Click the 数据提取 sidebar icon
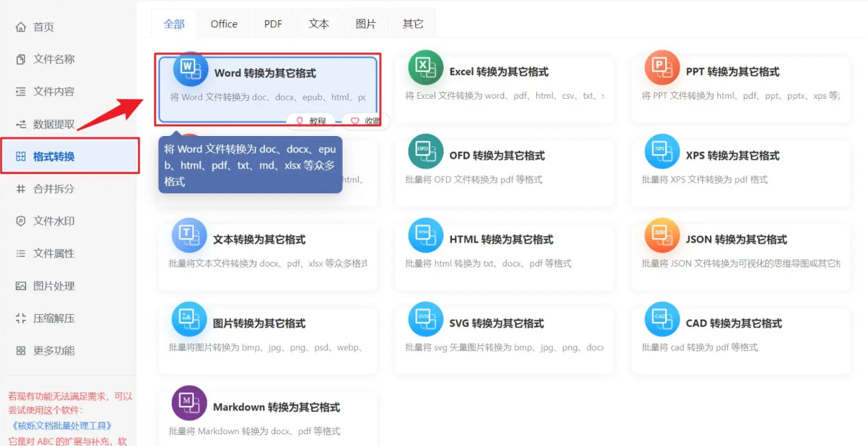Screen dimensions: 868x446 21,124
